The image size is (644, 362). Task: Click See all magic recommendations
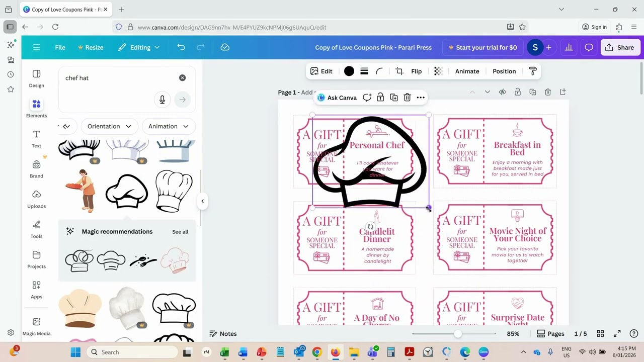click(180, 232)
